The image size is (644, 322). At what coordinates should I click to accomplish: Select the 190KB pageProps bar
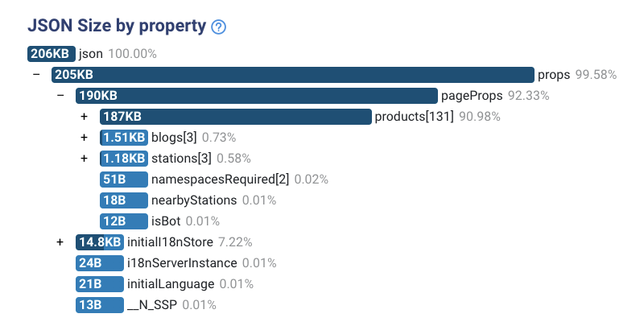click(x=257, y=96)
